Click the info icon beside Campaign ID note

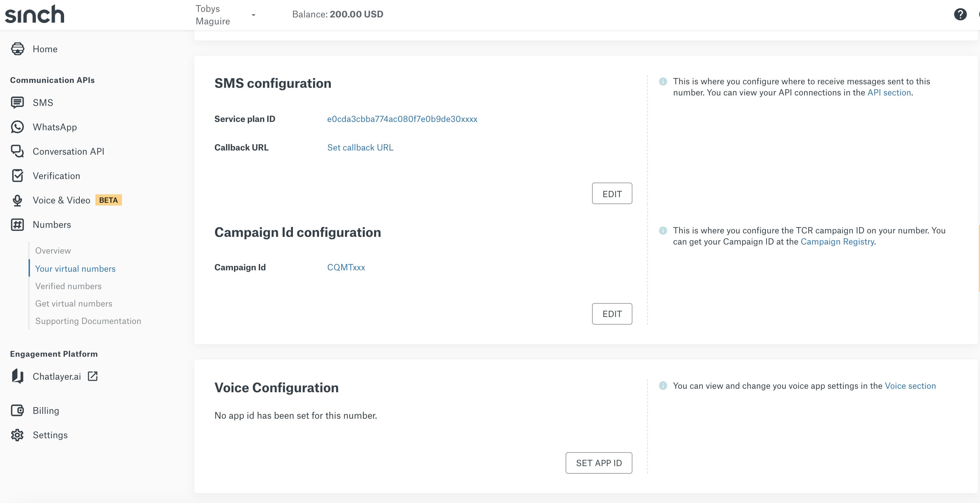pos(663,231)
